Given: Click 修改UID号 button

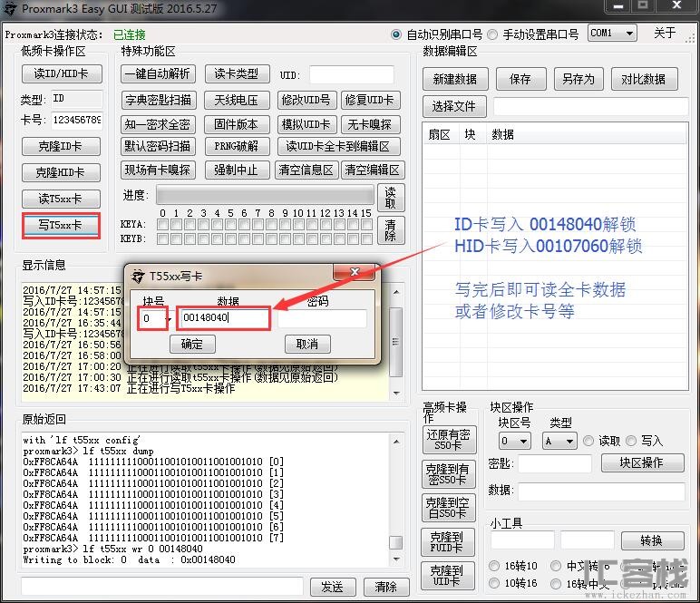Looking at the screenshot, I should coord(306,100).
